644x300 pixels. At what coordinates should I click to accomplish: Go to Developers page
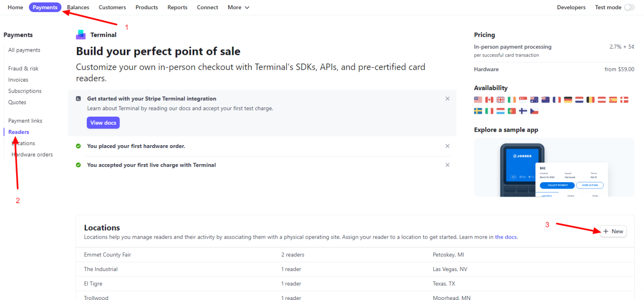[571, 8]
